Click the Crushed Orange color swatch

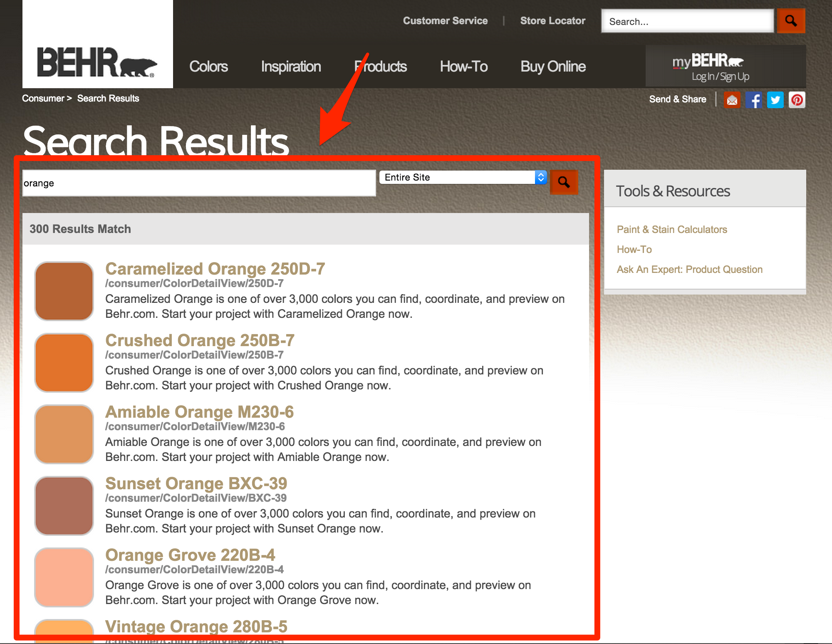[x=64, y=362]
